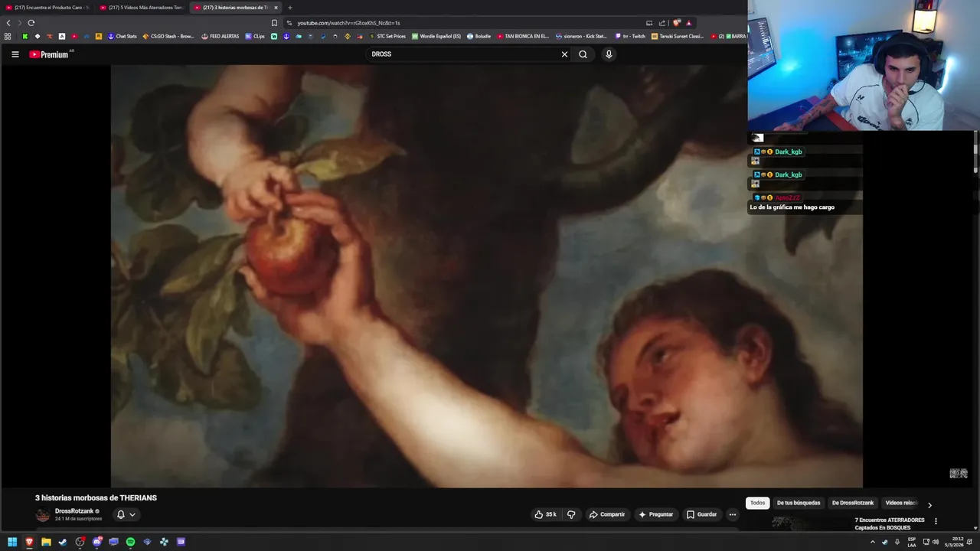Dislike the video with thumbs down

[571, 514]
